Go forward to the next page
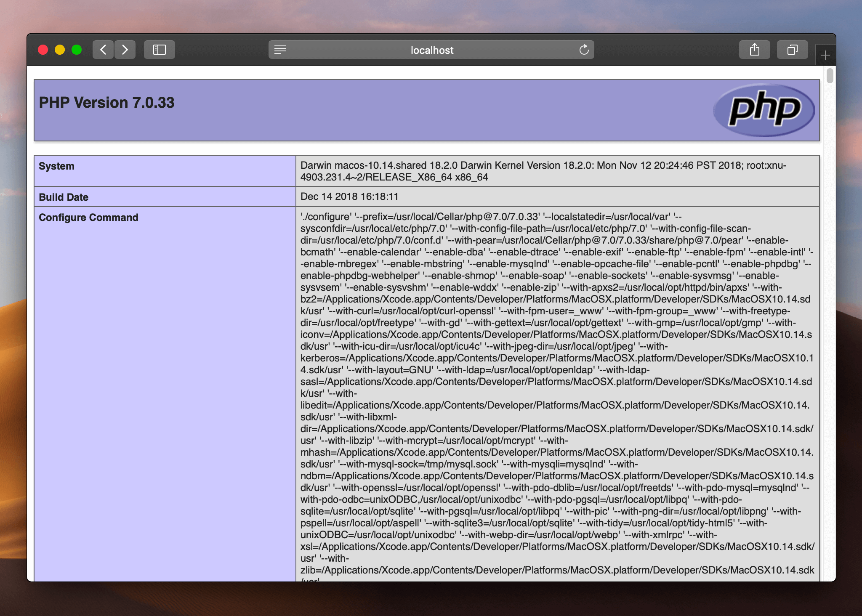This screenshot has height=616, width=862. coord(125,50)
